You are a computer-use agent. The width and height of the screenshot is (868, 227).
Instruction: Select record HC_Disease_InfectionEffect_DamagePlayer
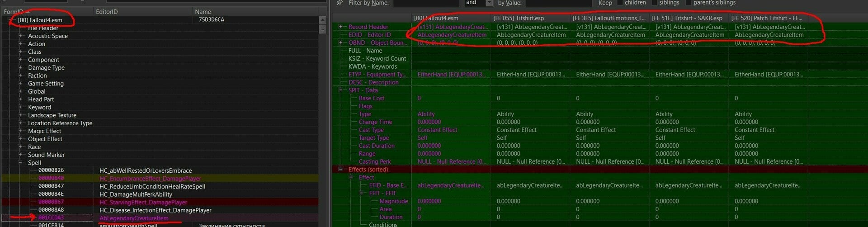coord(156,210)
